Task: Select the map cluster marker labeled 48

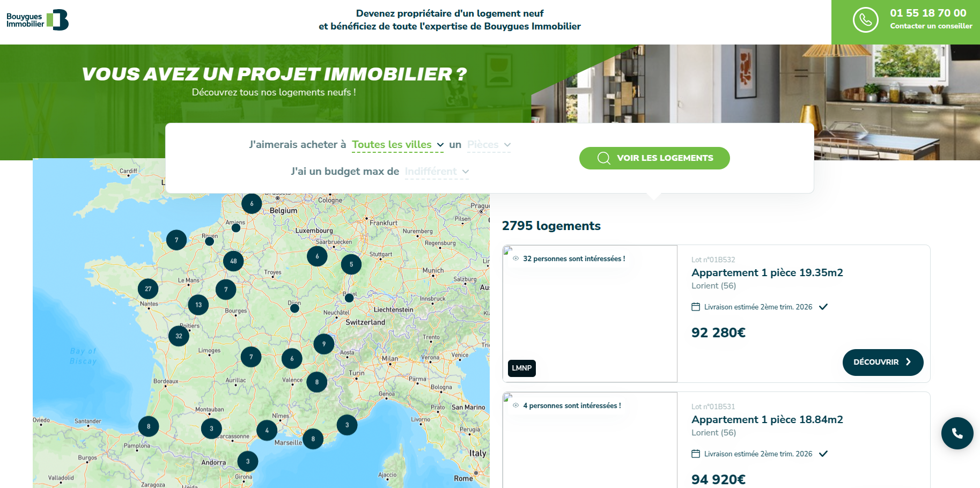Action: click(x=233, y=261)
